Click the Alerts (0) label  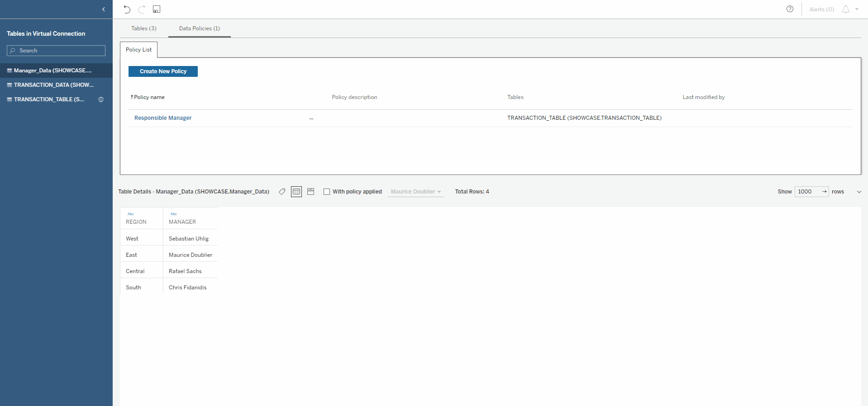tap(821, 9)
